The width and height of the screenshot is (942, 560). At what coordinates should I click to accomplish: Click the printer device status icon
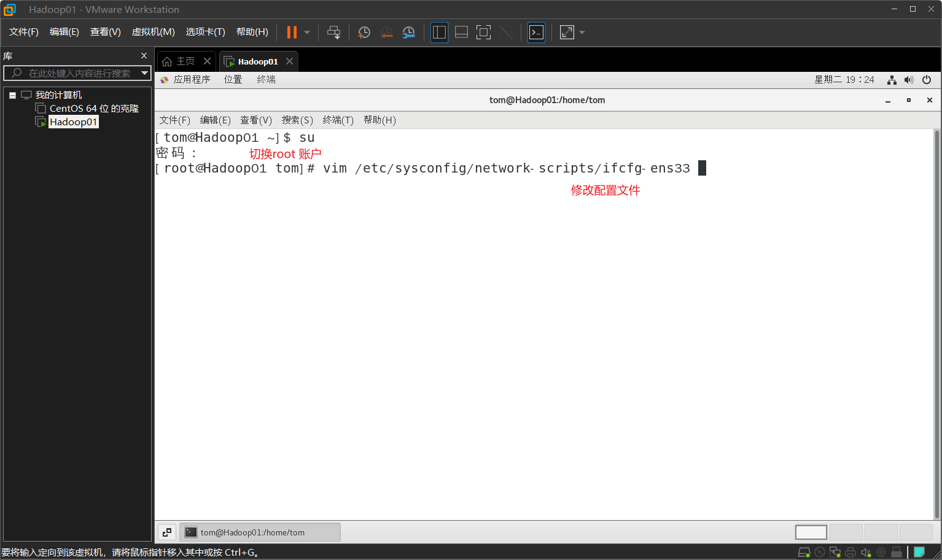pyautogui.click(x=851, y=553)
